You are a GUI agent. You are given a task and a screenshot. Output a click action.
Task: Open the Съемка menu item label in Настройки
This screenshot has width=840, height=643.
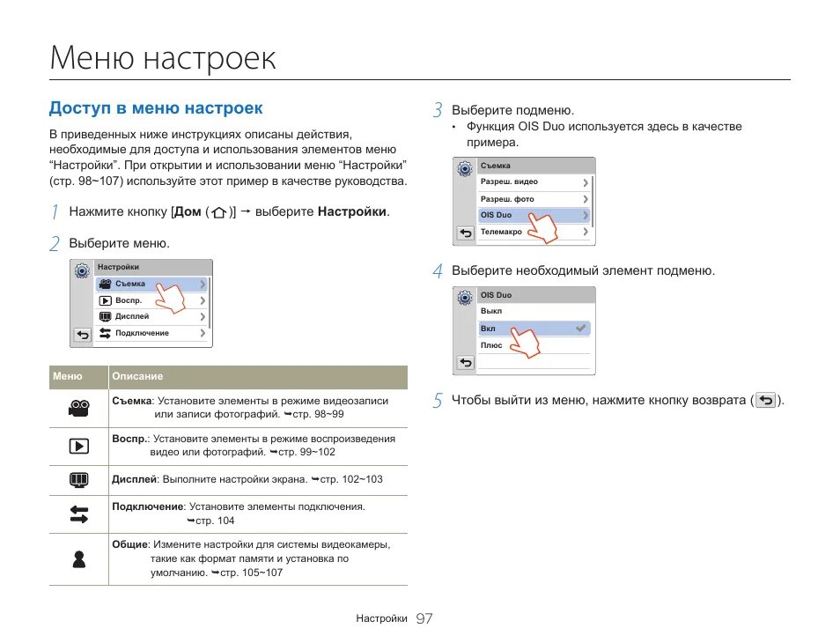[x=130, y=284]
